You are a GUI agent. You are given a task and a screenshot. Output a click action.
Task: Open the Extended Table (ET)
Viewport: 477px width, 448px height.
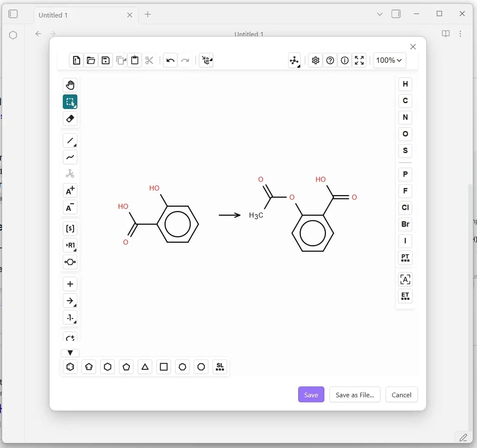(x=405, y=296)
